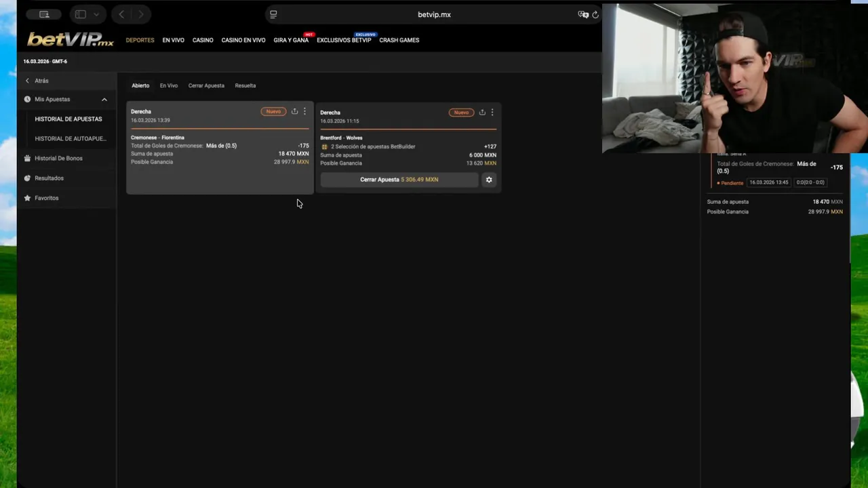Open GIRA Y GANA page
This screenshot has width=868, height=488.
pyautogui.click(x=291, y=40)
